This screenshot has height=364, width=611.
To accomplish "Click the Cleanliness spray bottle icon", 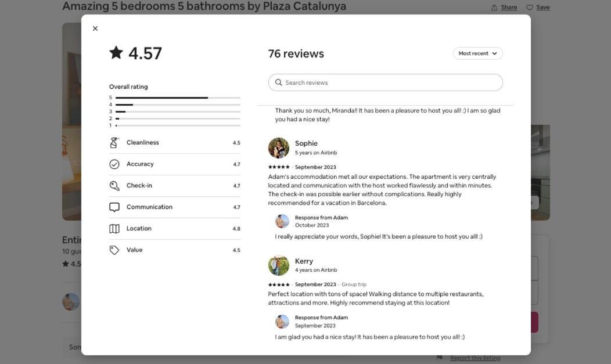I will tap(114, 142).
